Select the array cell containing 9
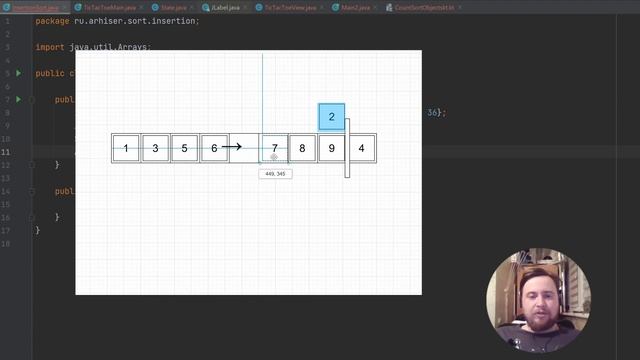 tap(331, 148)
